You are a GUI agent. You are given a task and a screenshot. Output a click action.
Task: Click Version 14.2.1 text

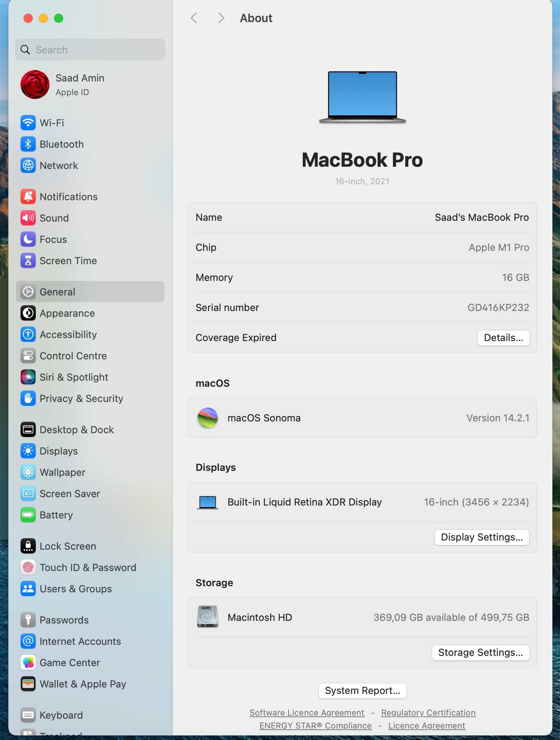498,418
